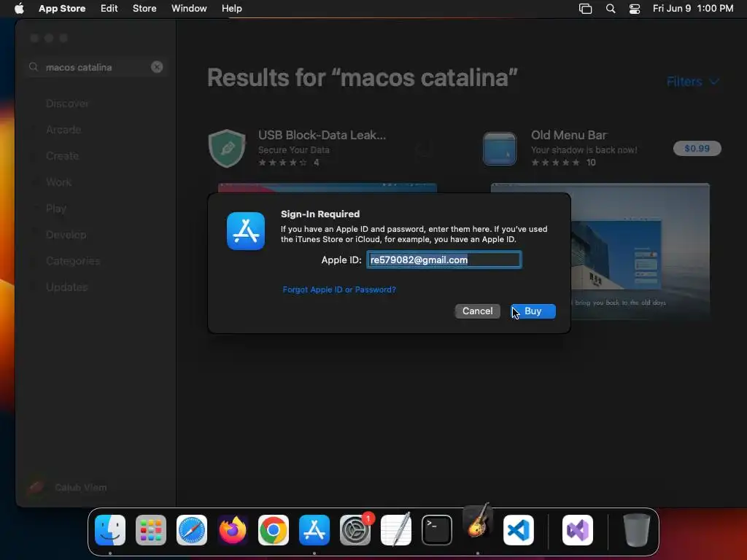Select Categories in the sidebar

tap(73, 261)
